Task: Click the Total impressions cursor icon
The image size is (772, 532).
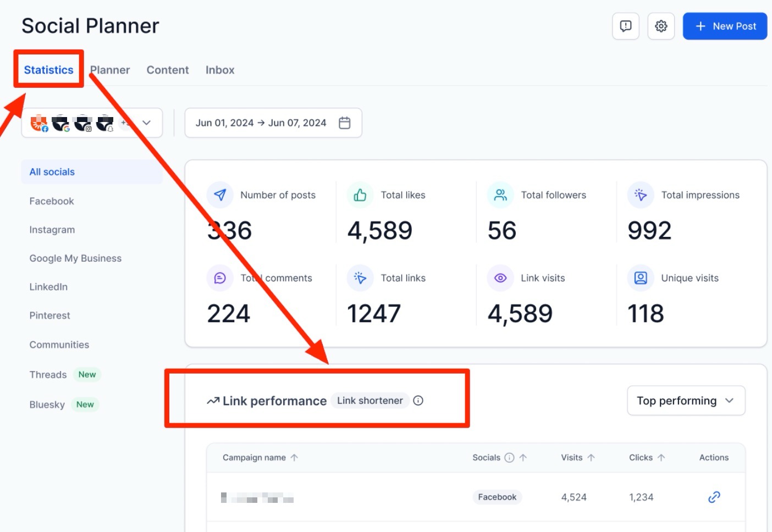Action: coord(641,195)
